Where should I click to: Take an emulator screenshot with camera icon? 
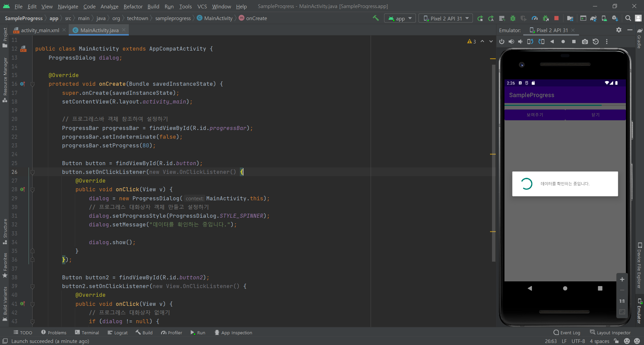tap(585, 42)
